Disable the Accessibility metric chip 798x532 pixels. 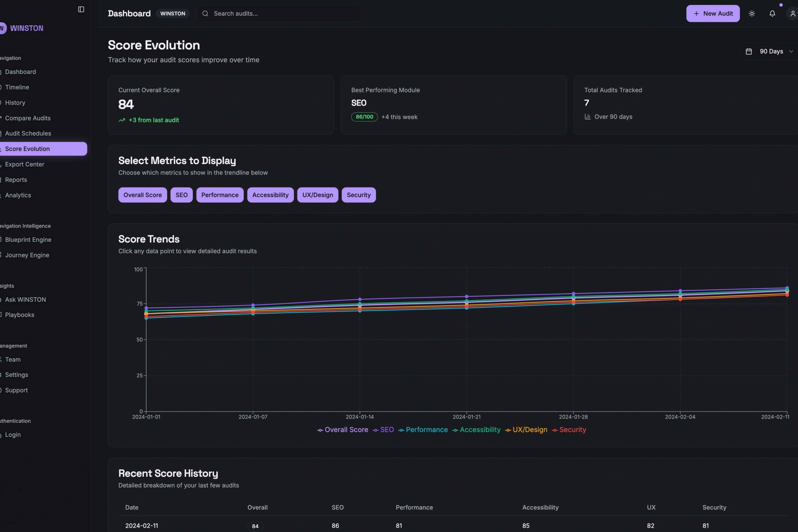[270, 195]
